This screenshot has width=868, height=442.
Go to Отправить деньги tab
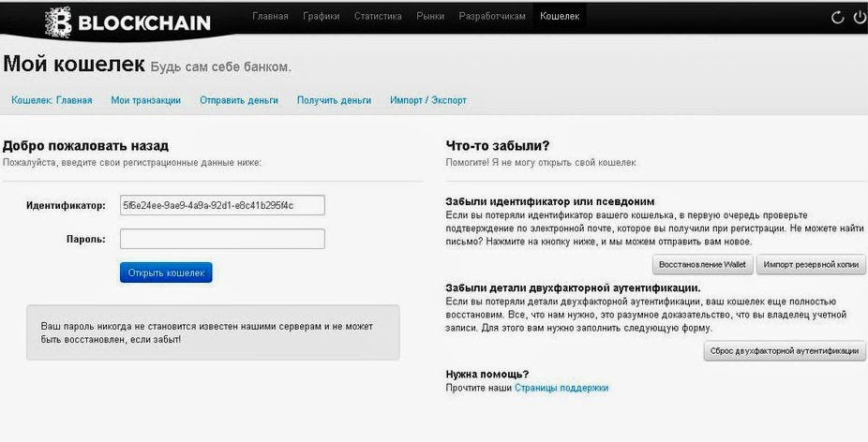pyautogui.click(x=238, y=100)
